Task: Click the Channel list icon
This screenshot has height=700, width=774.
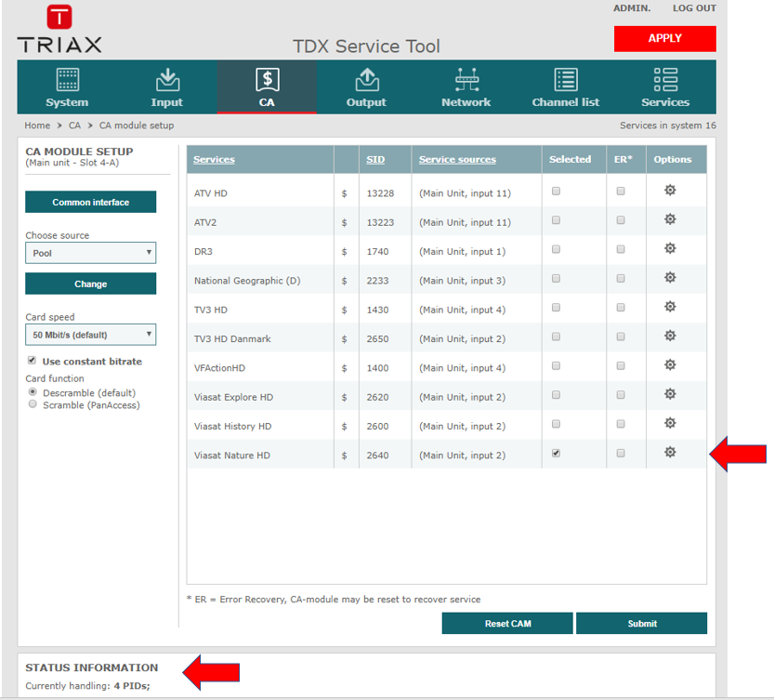Action: 566,80
